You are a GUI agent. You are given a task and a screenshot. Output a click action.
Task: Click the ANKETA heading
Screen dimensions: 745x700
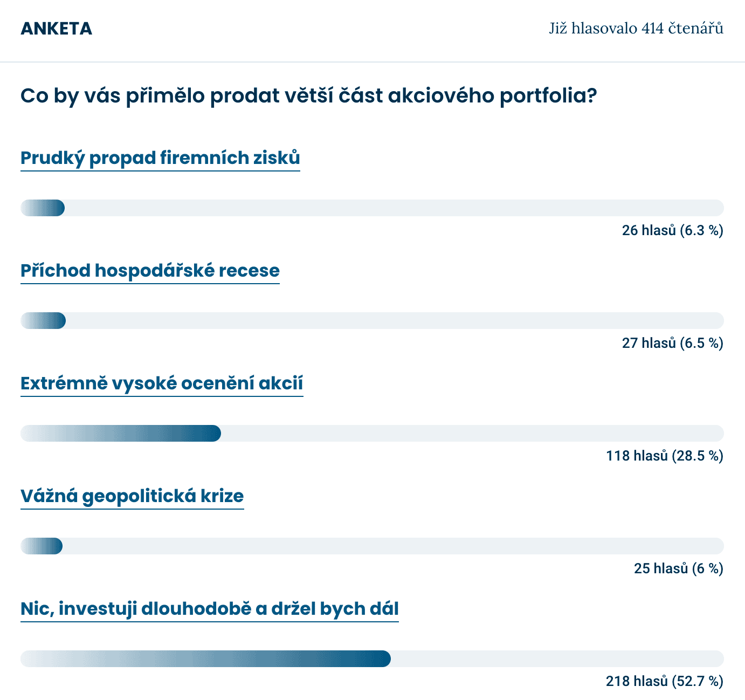56,29
